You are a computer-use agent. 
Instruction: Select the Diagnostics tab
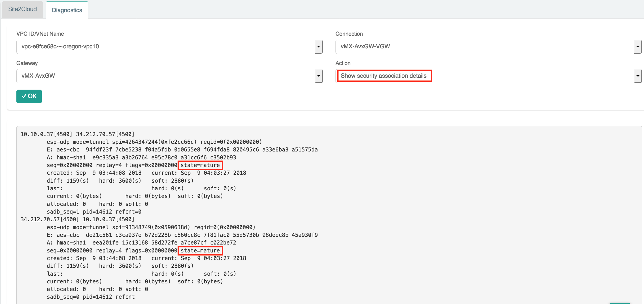(x=67, y=10)
